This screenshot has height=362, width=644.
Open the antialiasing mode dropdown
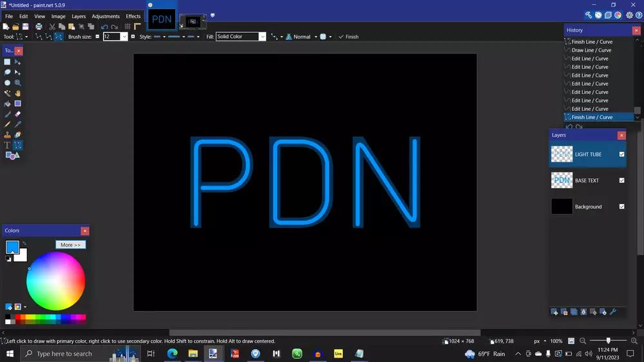pos(326,37)
